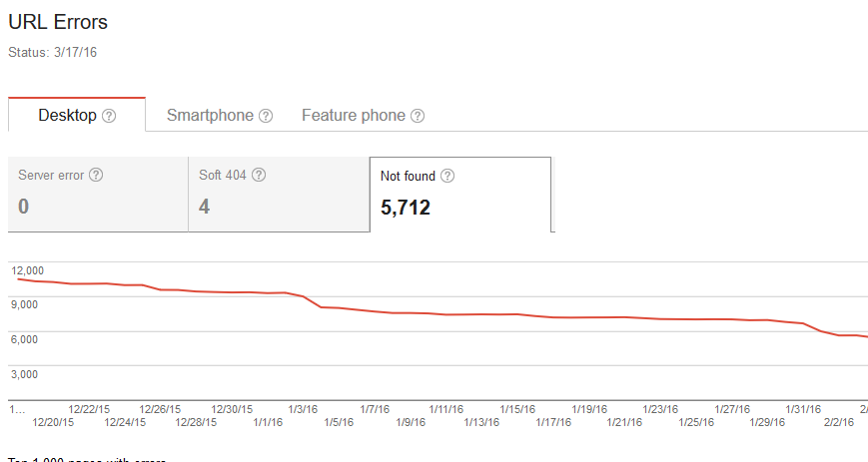Screen dimensions: 868x462
Task: Click the URL Errors heading
Action: [x=58, y=22]
